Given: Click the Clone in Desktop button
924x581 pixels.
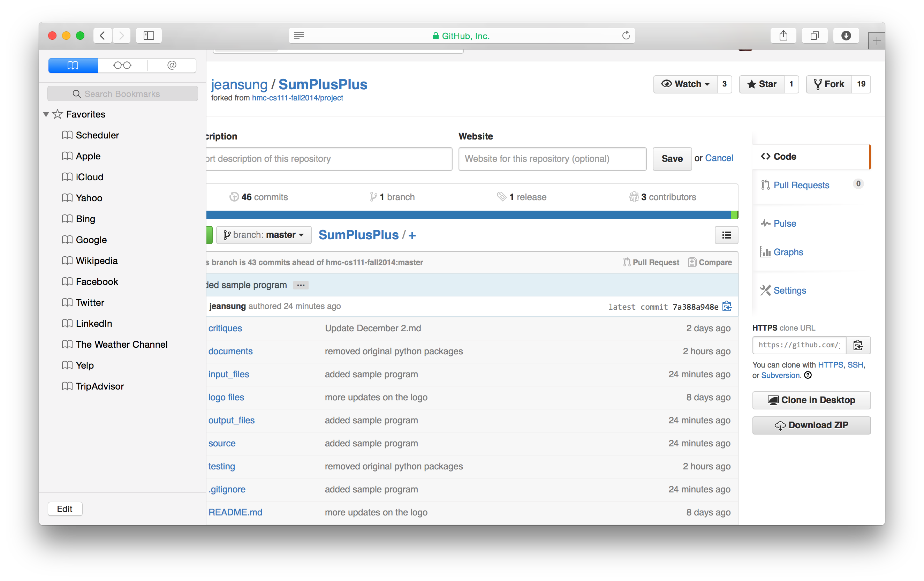Looking at the screenshot, I should (x=811, y=400).
